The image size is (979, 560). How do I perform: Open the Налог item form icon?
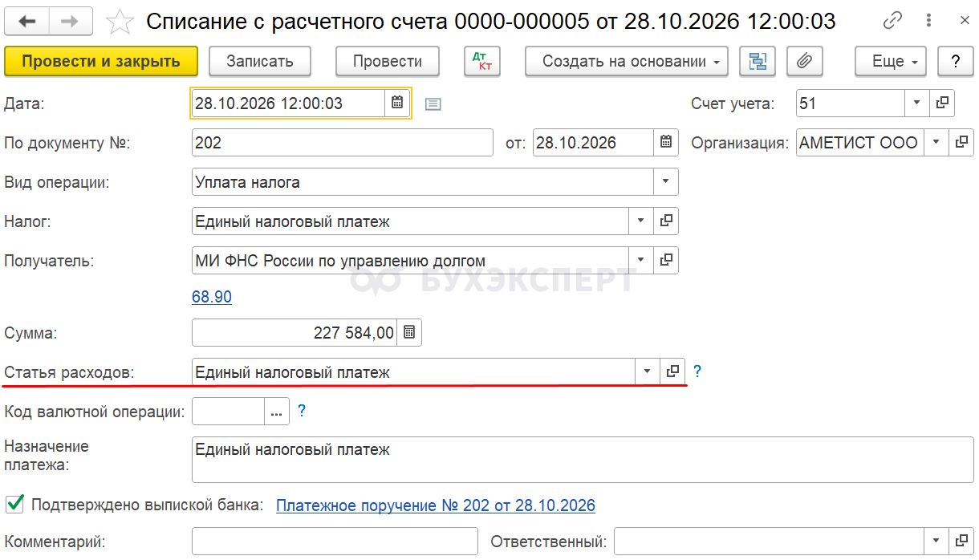click(x=666, y=221)
